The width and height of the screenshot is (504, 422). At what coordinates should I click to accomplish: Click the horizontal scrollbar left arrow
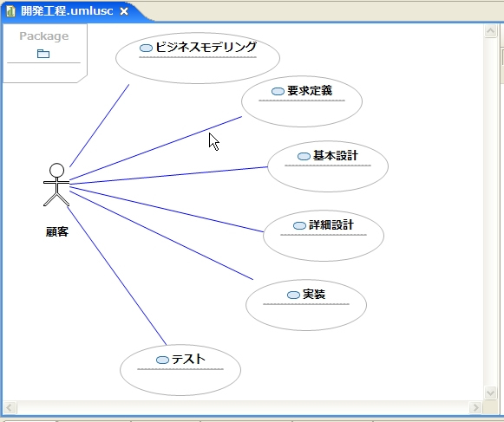pyautogui.click(x=10, y=407)
